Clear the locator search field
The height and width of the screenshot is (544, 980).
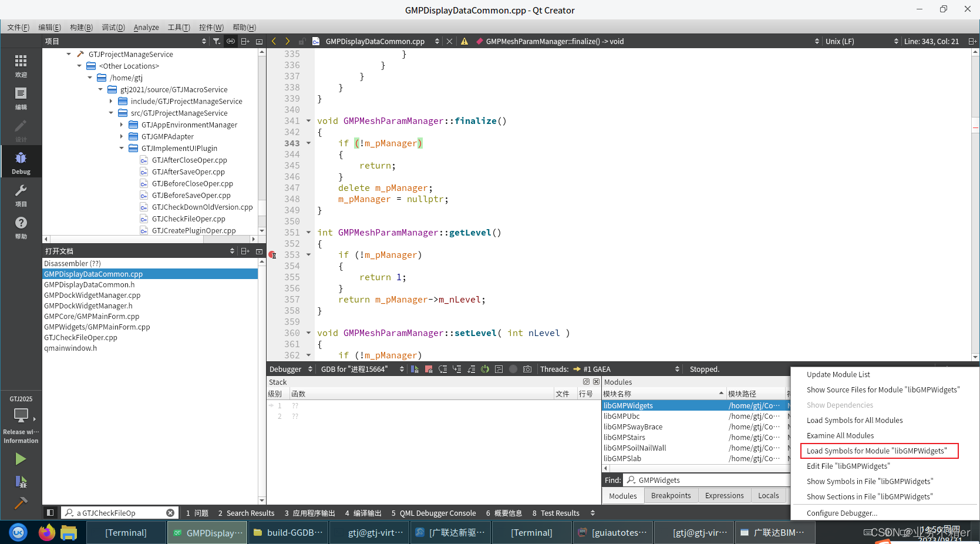[x=170, y=513]
